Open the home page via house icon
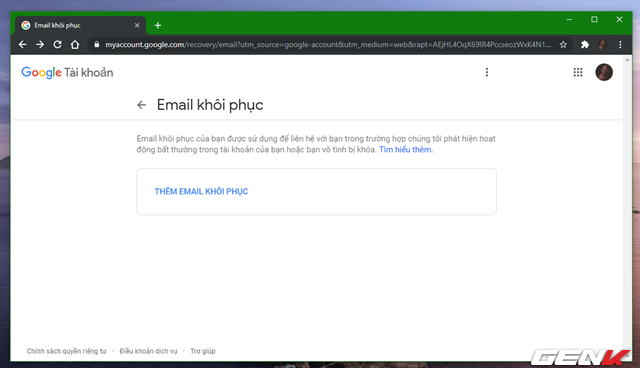Image resolution: width=640 pixels, height=368 pixels. pos(75,44)
